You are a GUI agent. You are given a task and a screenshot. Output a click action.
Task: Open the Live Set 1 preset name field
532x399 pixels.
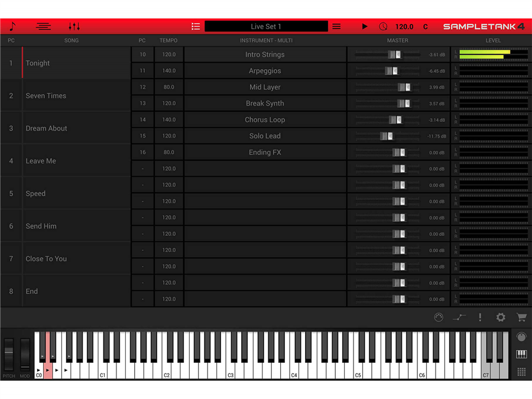click(x=266, y=27)
